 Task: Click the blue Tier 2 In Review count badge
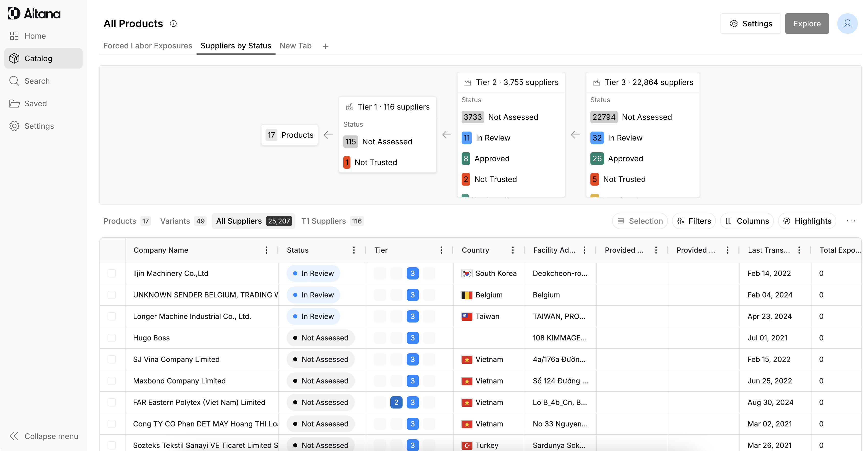(466, 138)
